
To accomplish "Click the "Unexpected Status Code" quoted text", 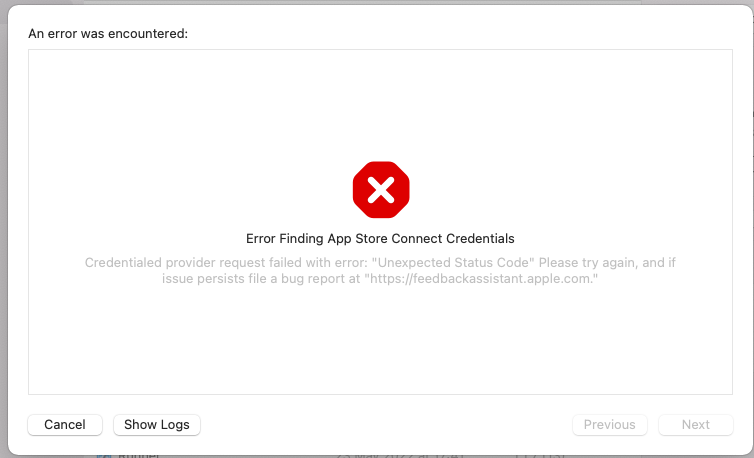I will point(453,263).
